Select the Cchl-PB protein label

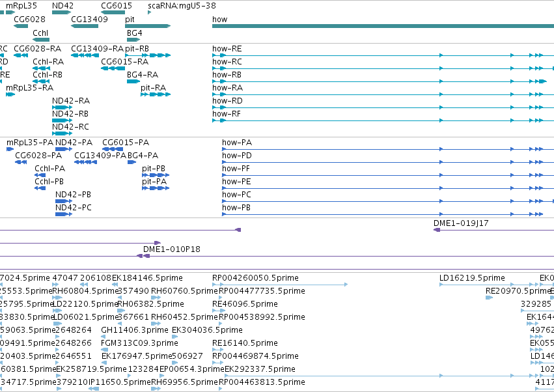tap(49, 182)
